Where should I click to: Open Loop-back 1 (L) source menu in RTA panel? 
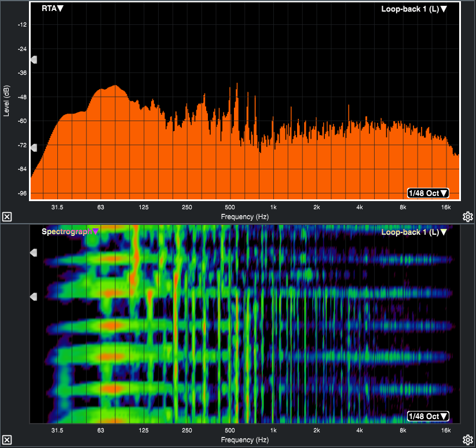pyautogui.click(x=414, y=9)
